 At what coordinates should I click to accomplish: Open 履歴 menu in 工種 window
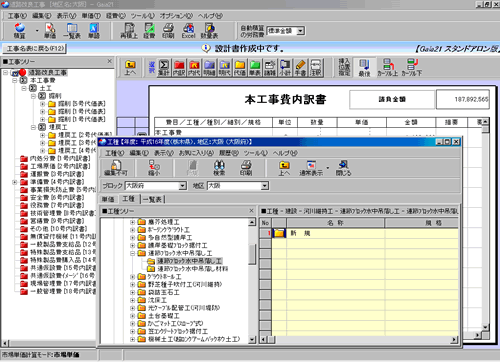(x=229, y=153)
